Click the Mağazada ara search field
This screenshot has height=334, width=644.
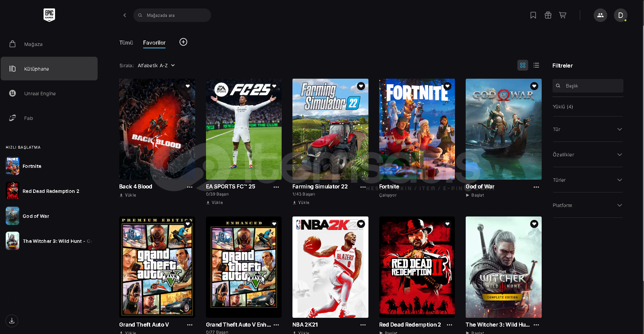coord(172,15)
